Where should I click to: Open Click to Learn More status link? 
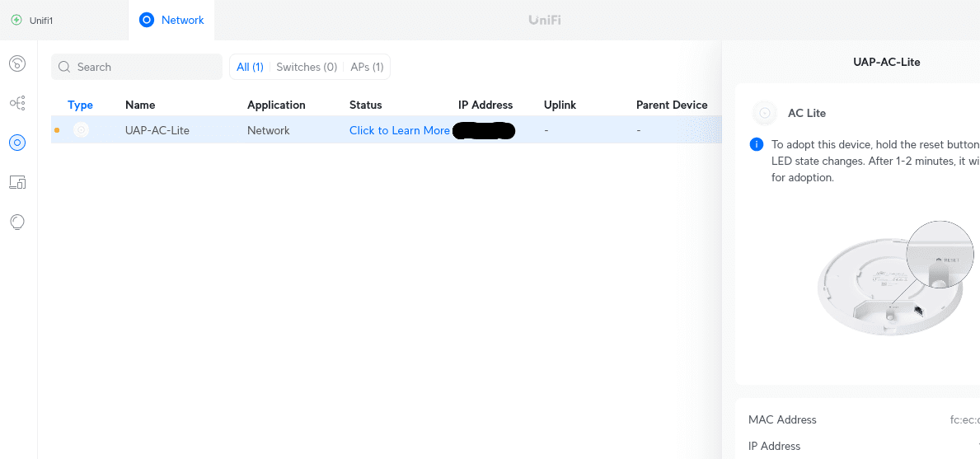click(400, 130)
